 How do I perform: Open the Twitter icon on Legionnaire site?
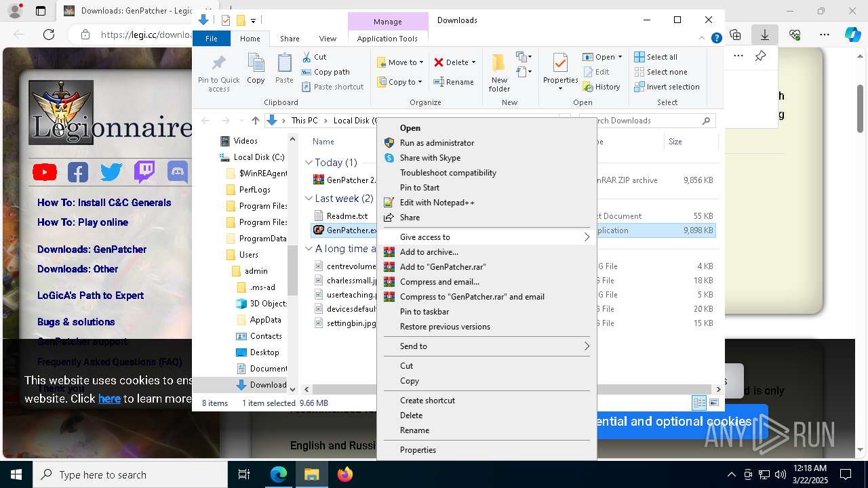pos(111,172)
